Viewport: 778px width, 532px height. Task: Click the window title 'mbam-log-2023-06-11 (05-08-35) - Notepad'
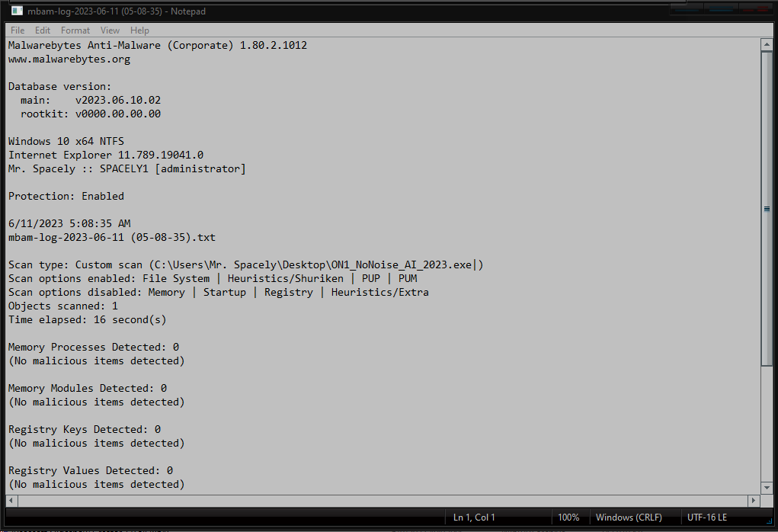coord(116,11)
